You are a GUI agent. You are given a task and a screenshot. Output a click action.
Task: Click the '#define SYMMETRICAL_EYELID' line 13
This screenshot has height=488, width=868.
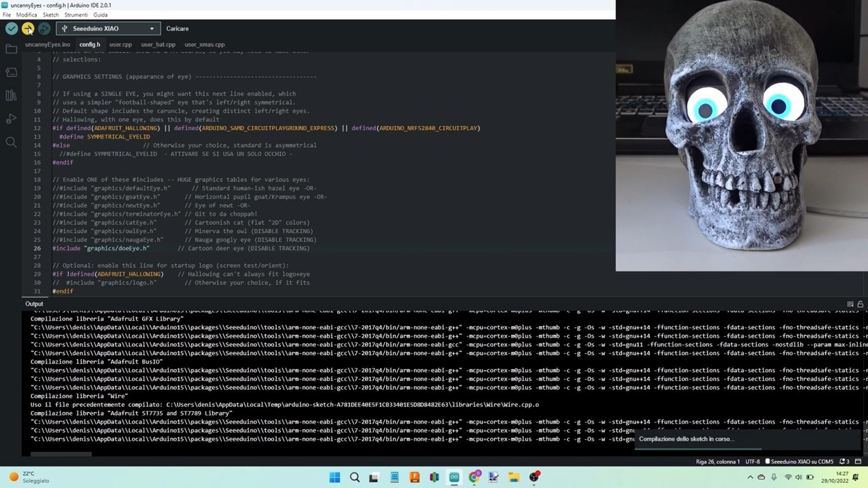click(x=104, y=136)
